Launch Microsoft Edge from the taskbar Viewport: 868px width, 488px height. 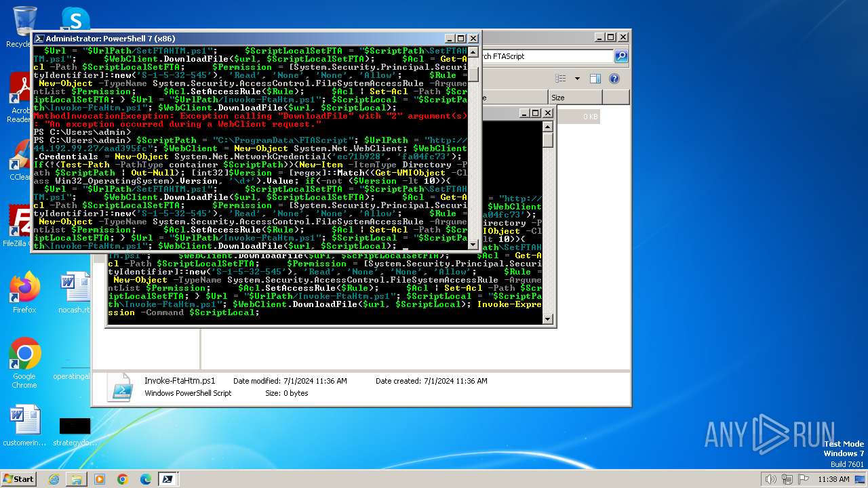[146, 479]
